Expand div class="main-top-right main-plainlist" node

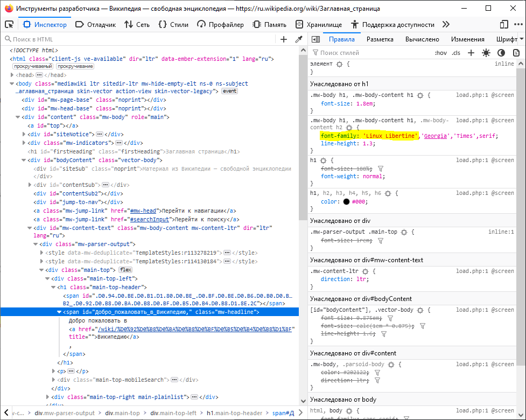[x=47, y=397]
